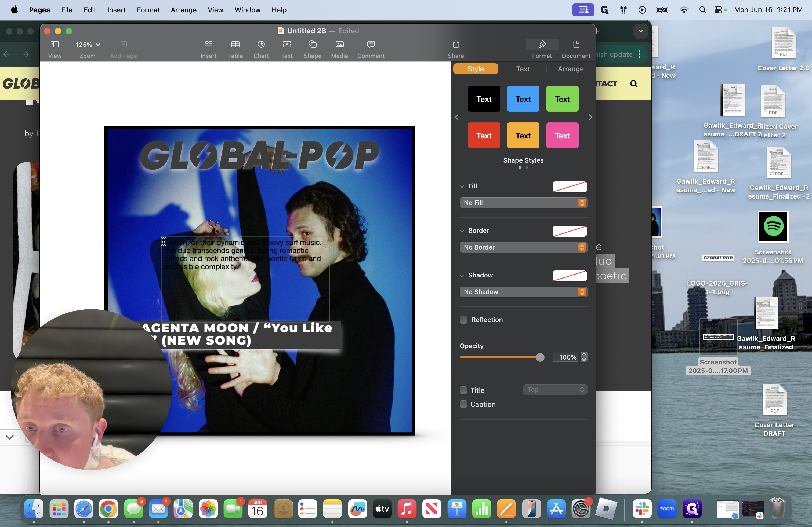The width and height of the screenshot is (812, 527).
Task: Open the Insert menu in menu bar
Action: (116, 10)
